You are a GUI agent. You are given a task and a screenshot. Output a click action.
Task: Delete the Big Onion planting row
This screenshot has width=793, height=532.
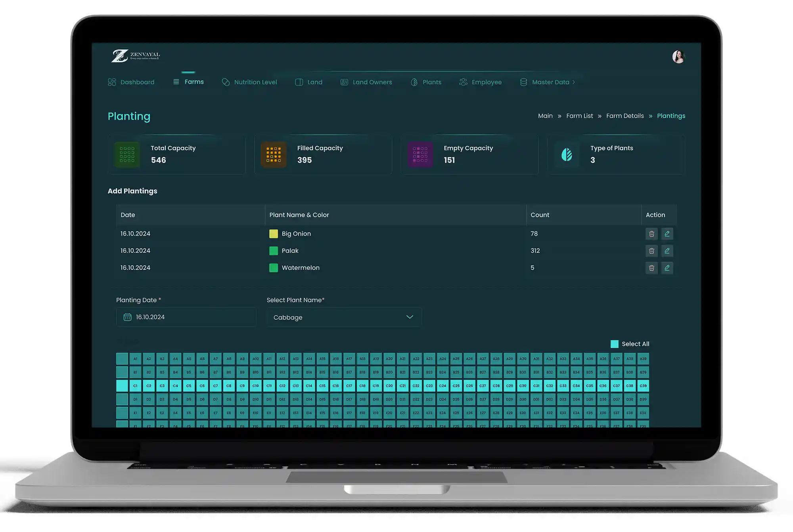pos(651,234)
